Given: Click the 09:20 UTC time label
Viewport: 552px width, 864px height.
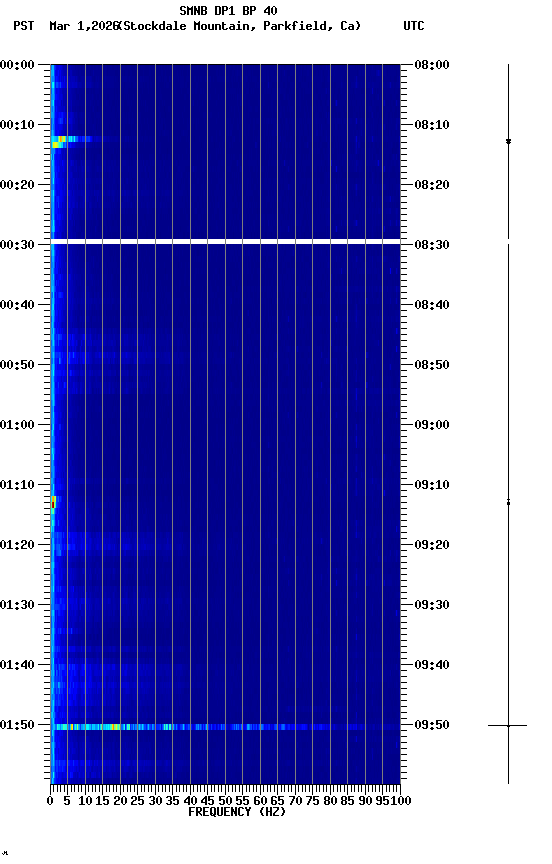Looking at the screenshot, I should point(432,546).
